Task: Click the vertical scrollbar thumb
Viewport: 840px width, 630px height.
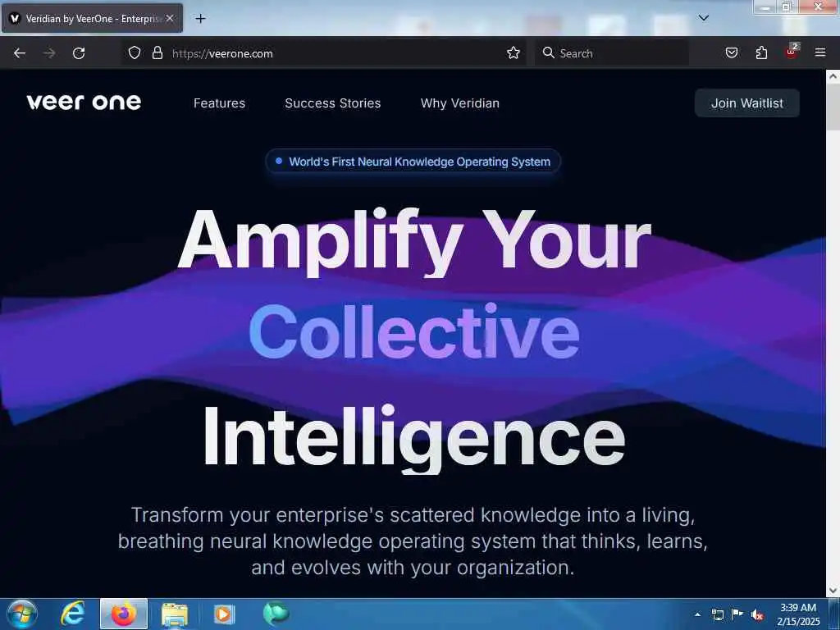Action: 833,106
